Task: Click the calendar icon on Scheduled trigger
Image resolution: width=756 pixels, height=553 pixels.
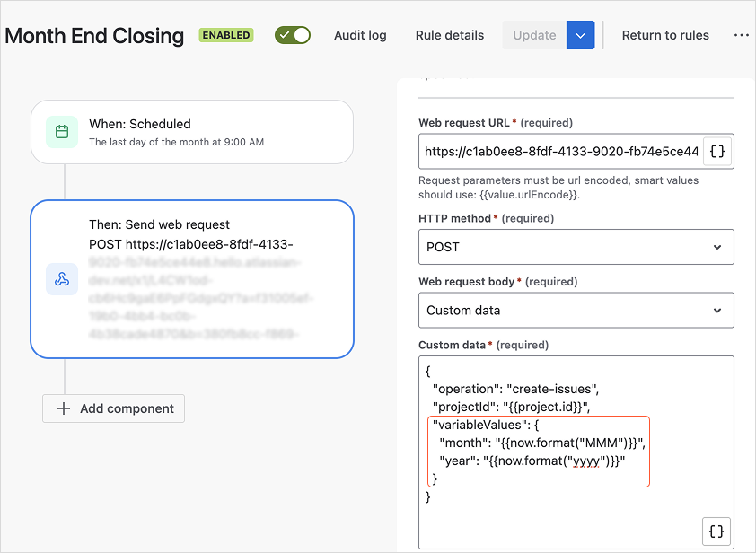Action: (x=62, y=132)
